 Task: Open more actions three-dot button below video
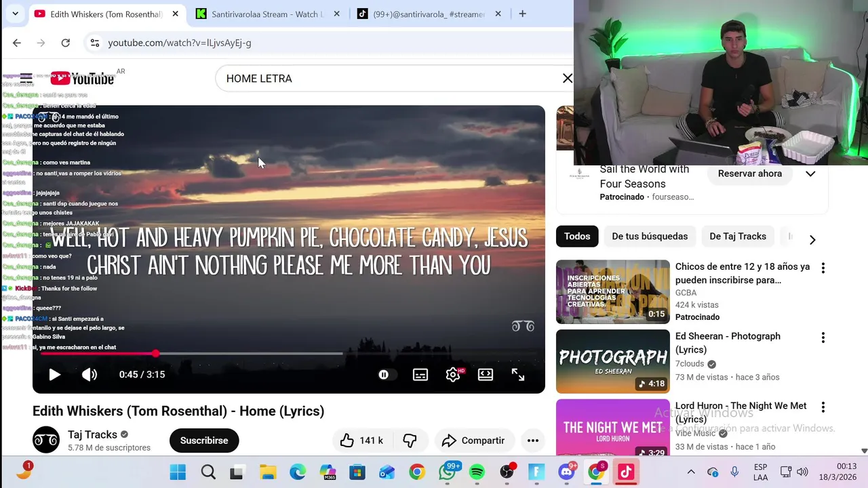pos(533,441)
